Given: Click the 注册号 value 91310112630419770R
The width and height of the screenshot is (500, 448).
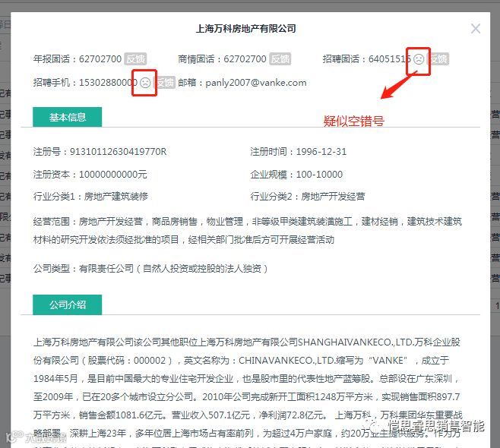Looking at the screenshot, I should pyautogui.click(x=118, y=152).
